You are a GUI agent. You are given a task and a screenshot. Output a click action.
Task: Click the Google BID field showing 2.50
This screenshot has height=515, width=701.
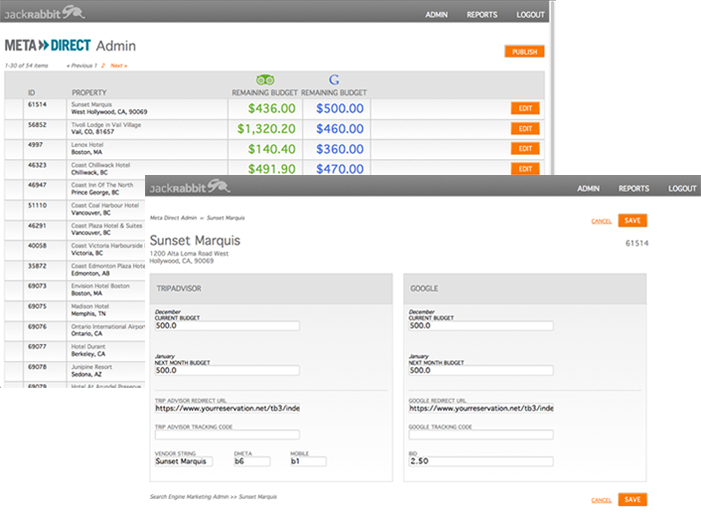point(481,461)
